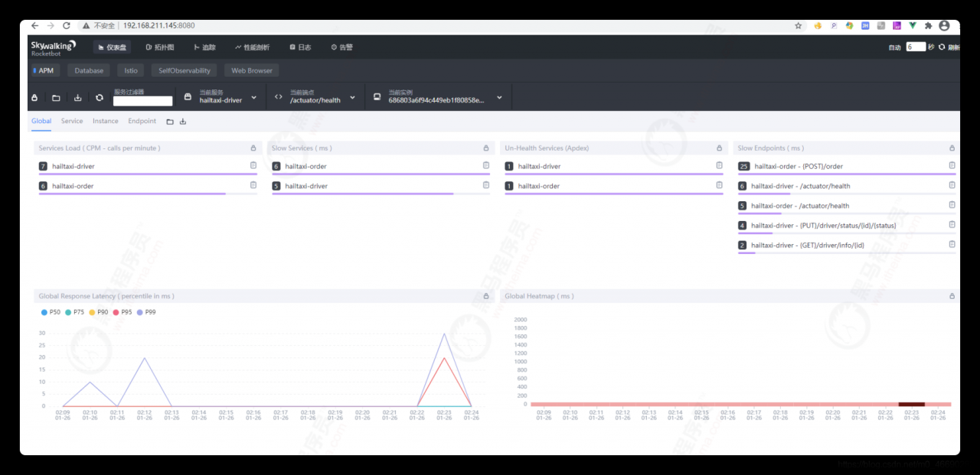The height and width of the screenshot is (475, 980).
Task: Switch to the Endpoint tab
Action: point(142,121)
